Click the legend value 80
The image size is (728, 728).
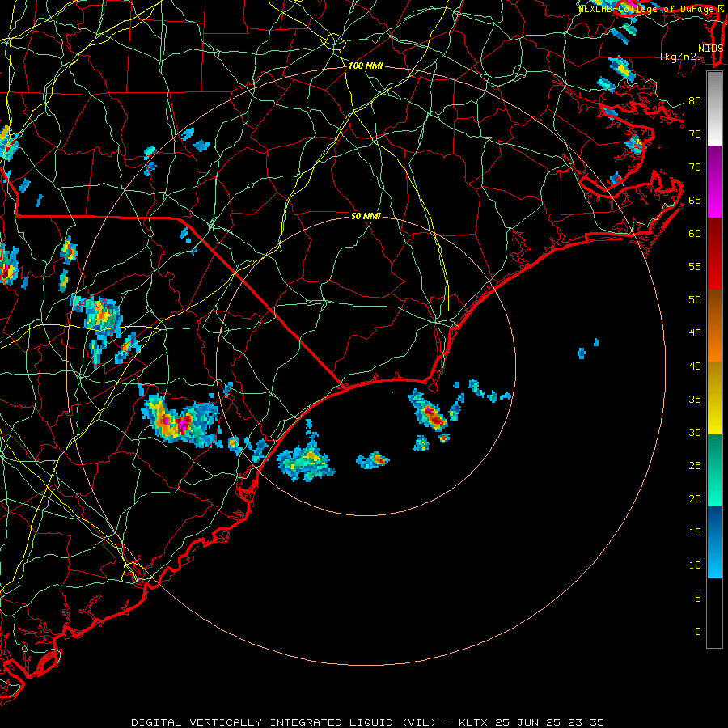click(x=695, y=101)
